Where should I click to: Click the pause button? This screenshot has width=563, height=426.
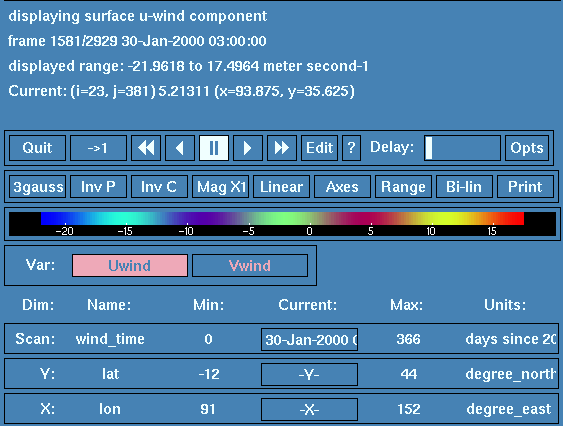coord(214,148)
